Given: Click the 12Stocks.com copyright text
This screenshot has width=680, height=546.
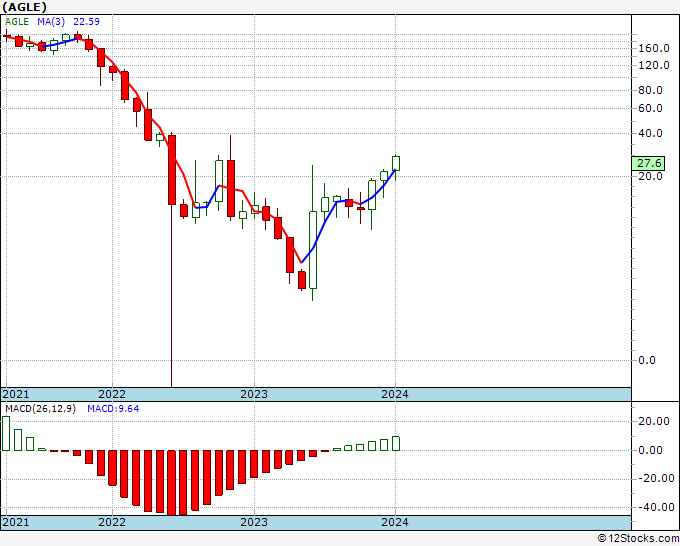Looking at the screenshot, I should [638, 538].
